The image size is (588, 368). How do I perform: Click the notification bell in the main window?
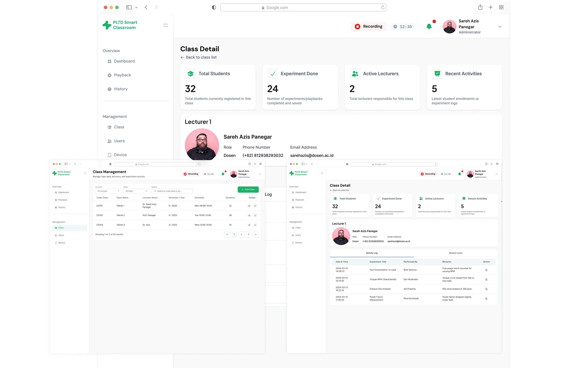click(x=429, y=26)
